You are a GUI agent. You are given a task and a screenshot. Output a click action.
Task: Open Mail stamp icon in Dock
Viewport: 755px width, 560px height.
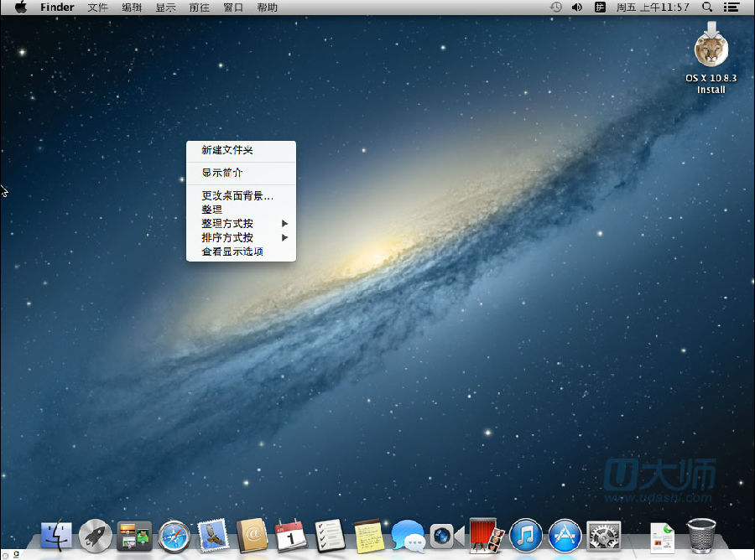pos(214,534)
